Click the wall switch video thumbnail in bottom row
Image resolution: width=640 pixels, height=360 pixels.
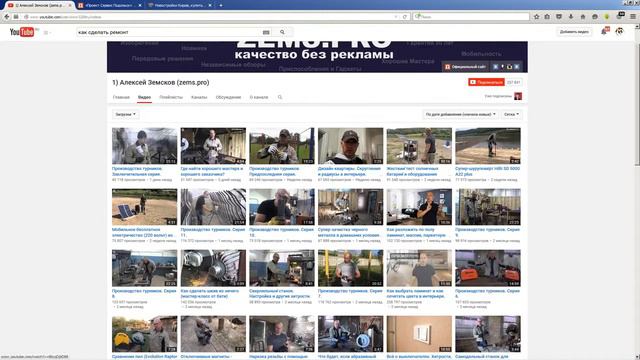pyautogui.click(x=419, y=334)
